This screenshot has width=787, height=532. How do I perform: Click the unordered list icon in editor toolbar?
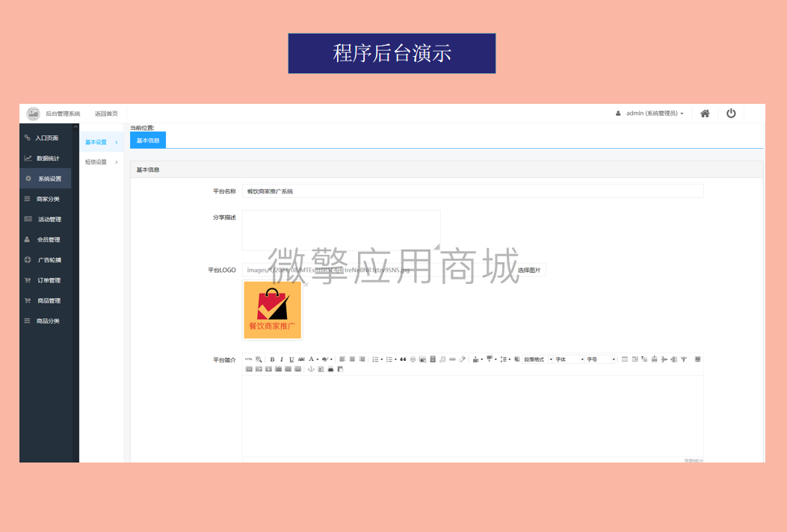tap(389, 359)
